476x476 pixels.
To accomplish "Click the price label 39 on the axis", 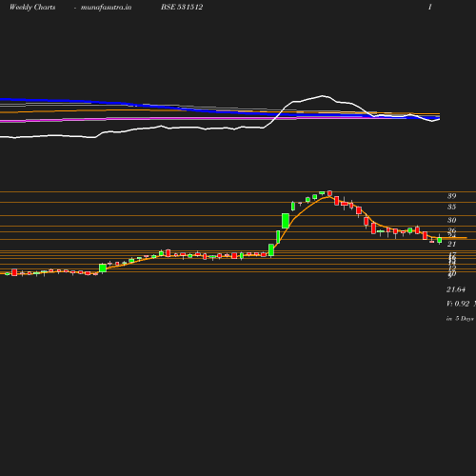I will 451,196.
